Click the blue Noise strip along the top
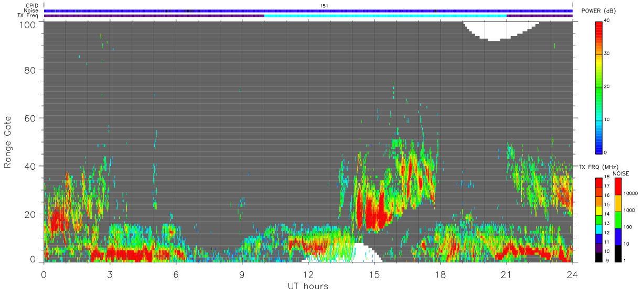 (x=308, y=10)
